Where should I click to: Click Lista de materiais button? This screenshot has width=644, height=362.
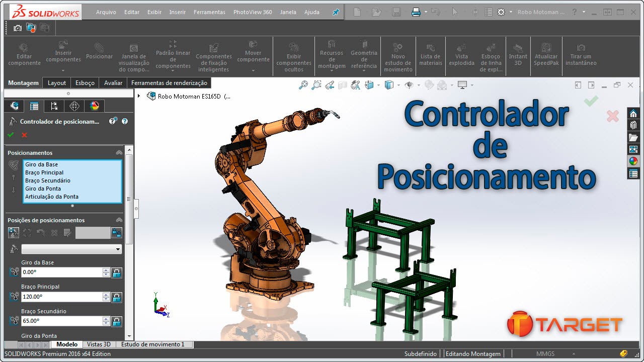pyautogui.click(x=430, y=54)
